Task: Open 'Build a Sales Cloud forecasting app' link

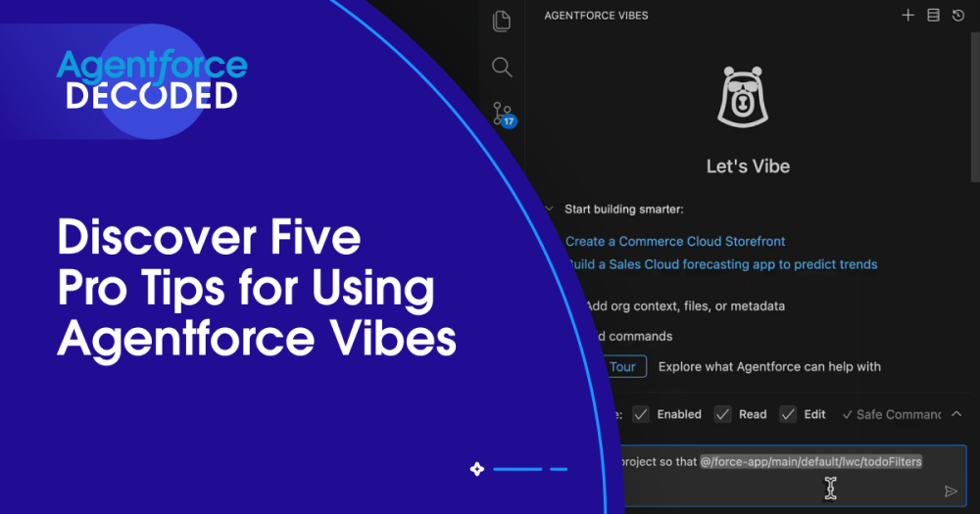Action: point(722,264)
